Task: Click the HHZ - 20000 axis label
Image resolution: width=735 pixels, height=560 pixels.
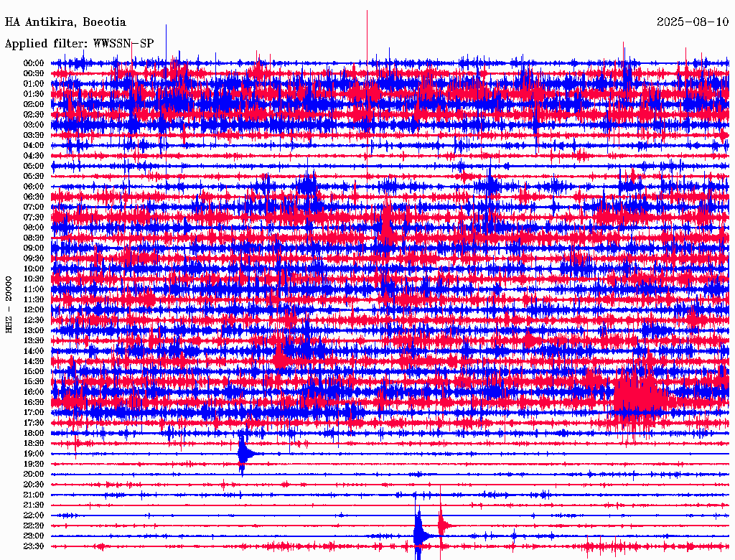Action: (x=9, y=305)
